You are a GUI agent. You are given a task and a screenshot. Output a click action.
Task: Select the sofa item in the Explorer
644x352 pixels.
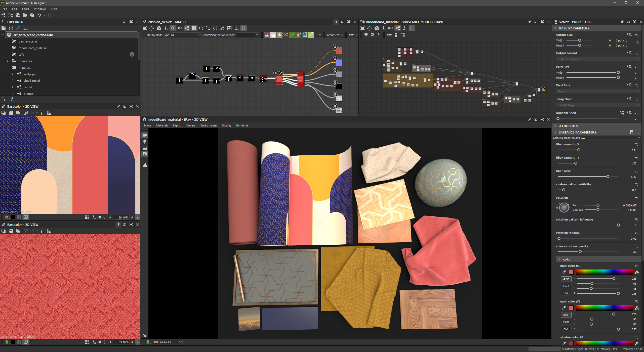coord(21,54)
